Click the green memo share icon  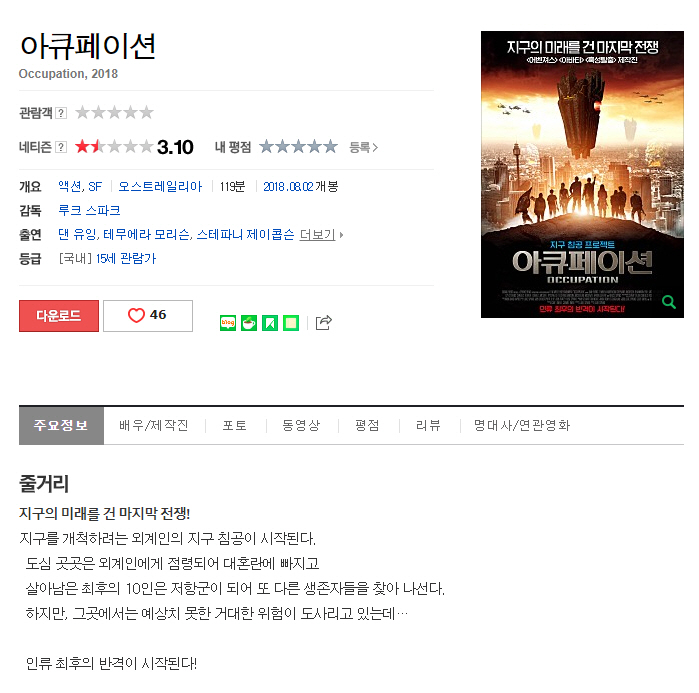pyautogui.click(x=291, y=323)
